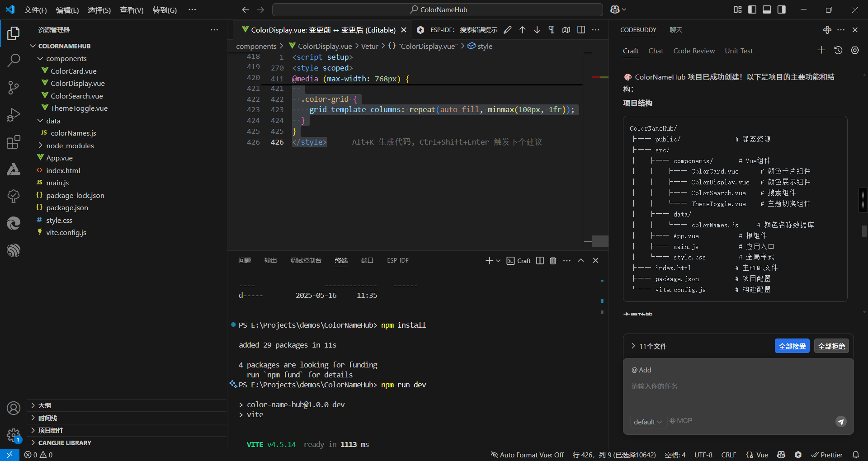Open CodeBuddy settings gear
The width and height of the screenshot is (868, 461).
coord(855,50)
